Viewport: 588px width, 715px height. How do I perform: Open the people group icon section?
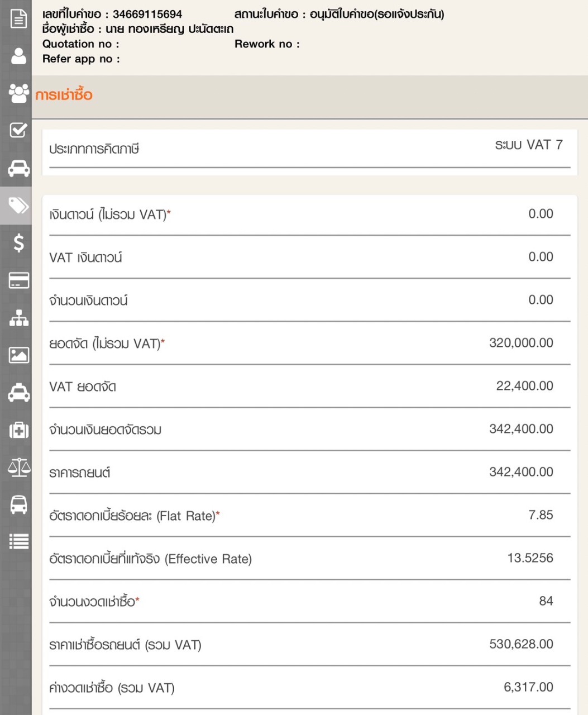18,93
